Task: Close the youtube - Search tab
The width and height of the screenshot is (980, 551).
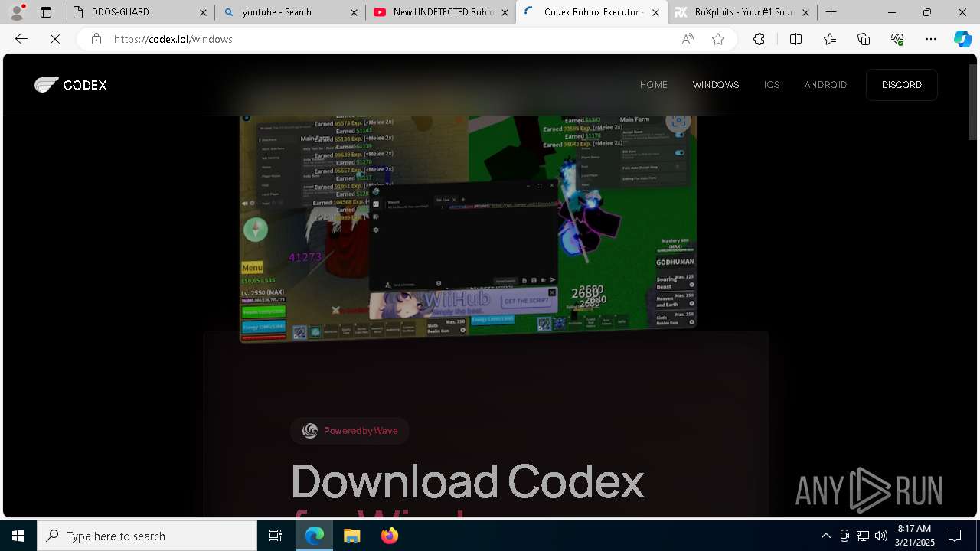Action: coord(354,12)
